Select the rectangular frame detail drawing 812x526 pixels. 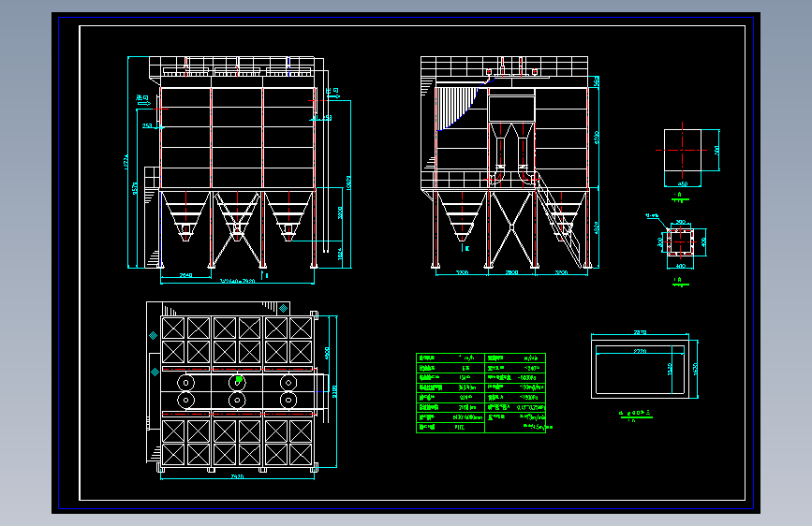[640, 369]
